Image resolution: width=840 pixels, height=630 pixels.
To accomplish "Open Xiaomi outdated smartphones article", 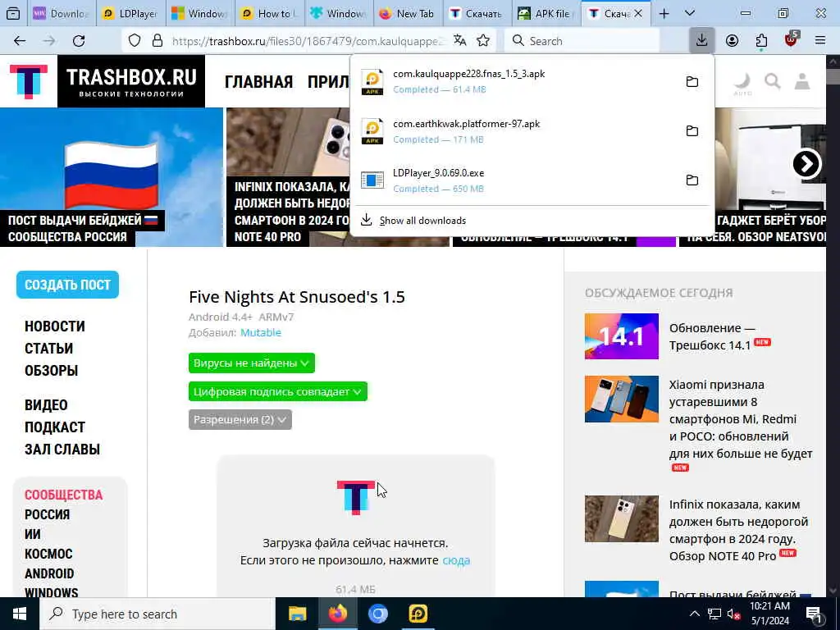I will tap(741, 419).
